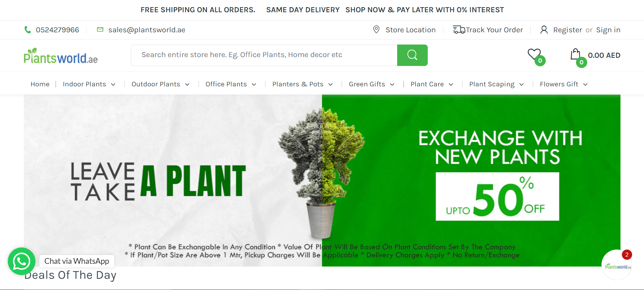
Task: Click the WhatsApp chat icon
Action: pyautogui.click(x=21, y=261)
